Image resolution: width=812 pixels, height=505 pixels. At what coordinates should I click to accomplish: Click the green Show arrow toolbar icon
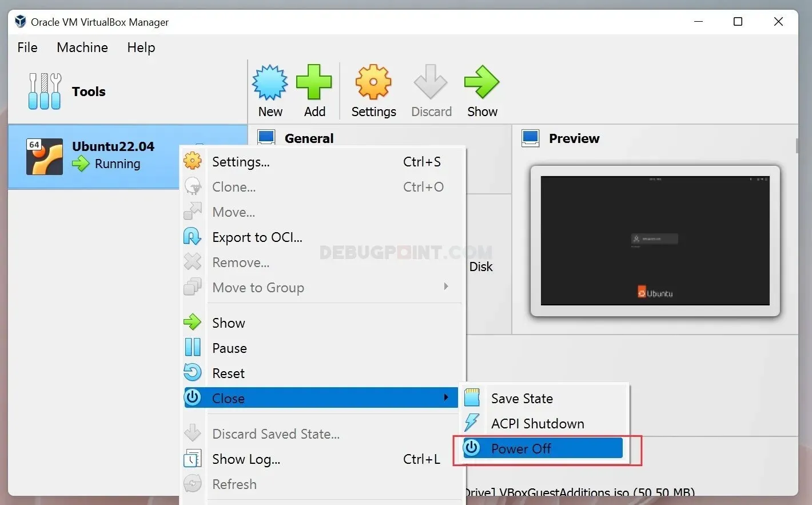pyautogui.click(x=482, y=82)
